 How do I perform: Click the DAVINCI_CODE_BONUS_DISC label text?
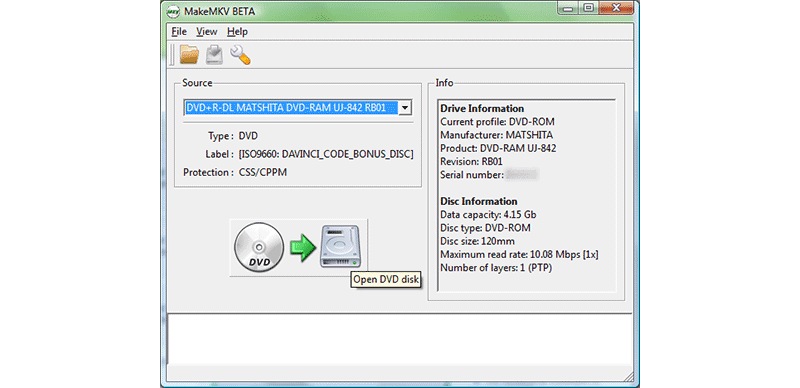pyautogui.click(x=326, y=154)
